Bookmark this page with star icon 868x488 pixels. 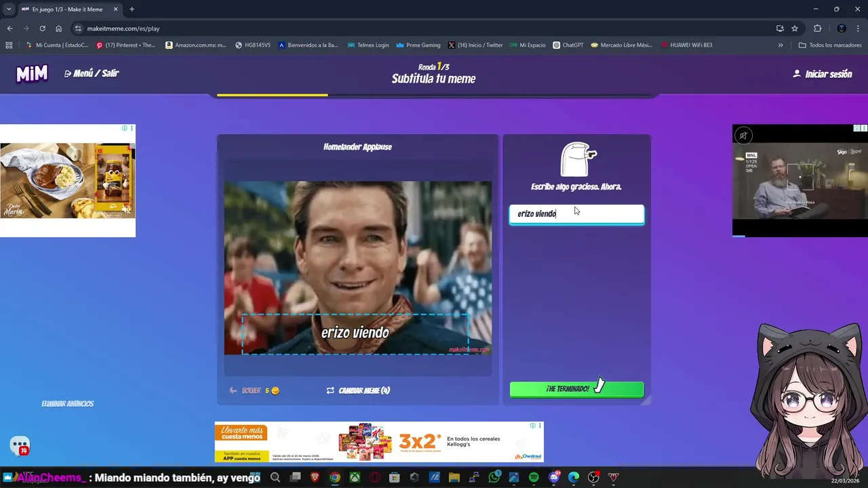[x=795, y=28]
